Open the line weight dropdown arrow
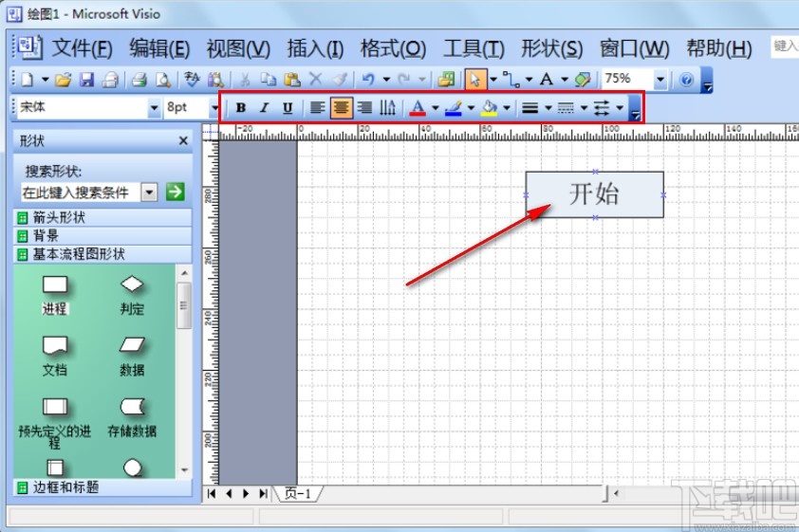 (548, 107)
